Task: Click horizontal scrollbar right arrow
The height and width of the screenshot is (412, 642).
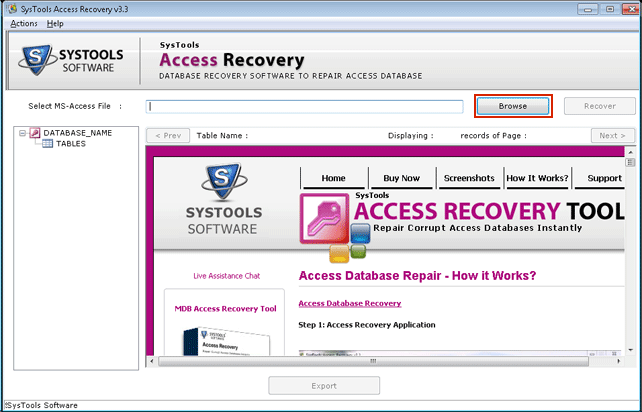Action: 619,361
